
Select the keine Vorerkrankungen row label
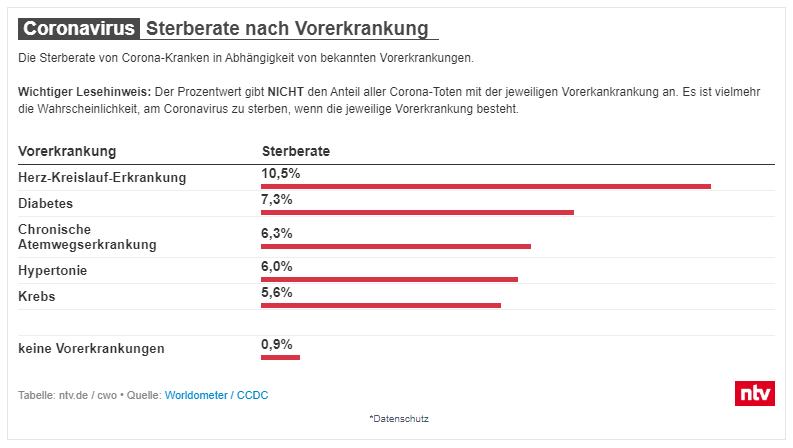point(92,349)
